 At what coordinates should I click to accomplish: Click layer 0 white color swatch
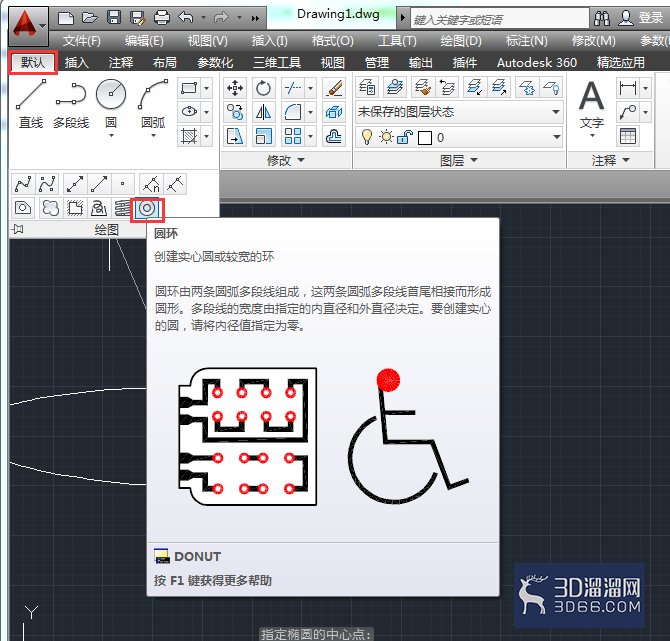(x=425, y=138)
